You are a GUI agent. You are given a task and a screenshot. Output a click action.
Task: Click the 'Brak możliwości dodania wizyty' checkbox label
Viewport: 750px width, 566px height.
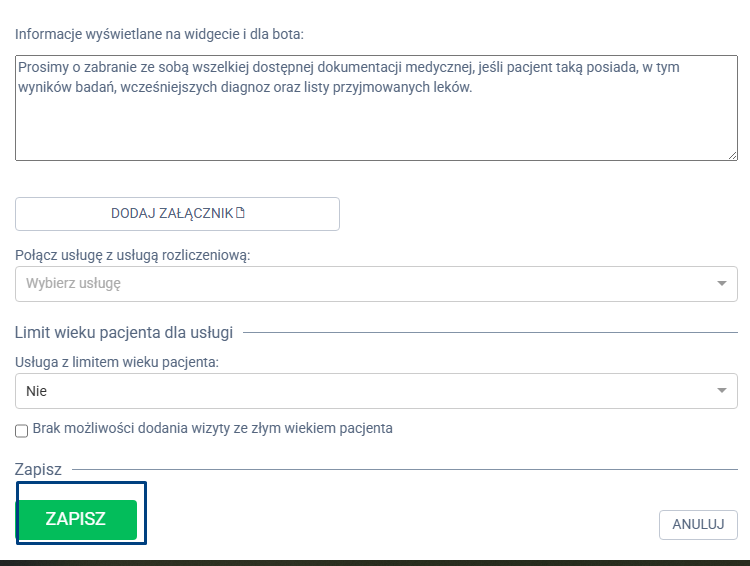pyautogui.click(x=212, y=428)
